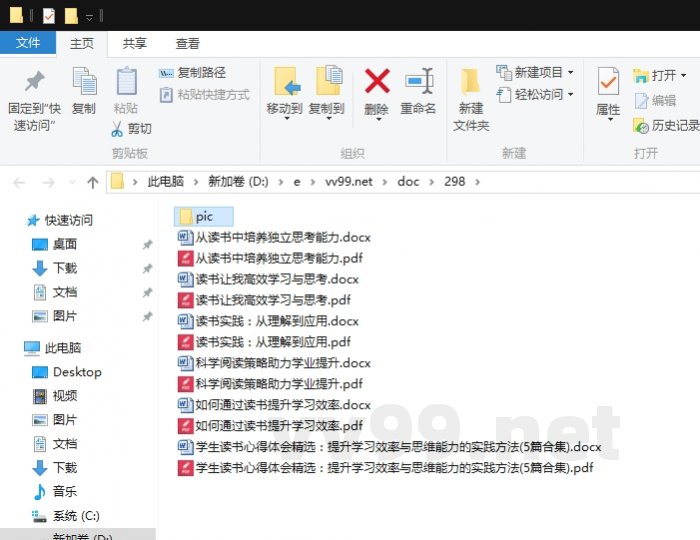
Task: Click the Up one level arrow
Action: pyautogui.click(x=92, y=182)
